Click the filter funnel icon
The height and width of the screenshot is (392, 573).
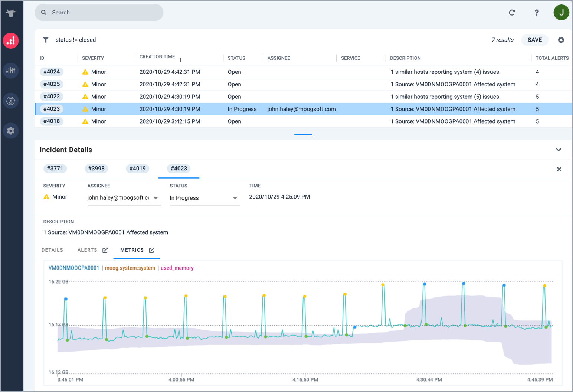point(46,40)
